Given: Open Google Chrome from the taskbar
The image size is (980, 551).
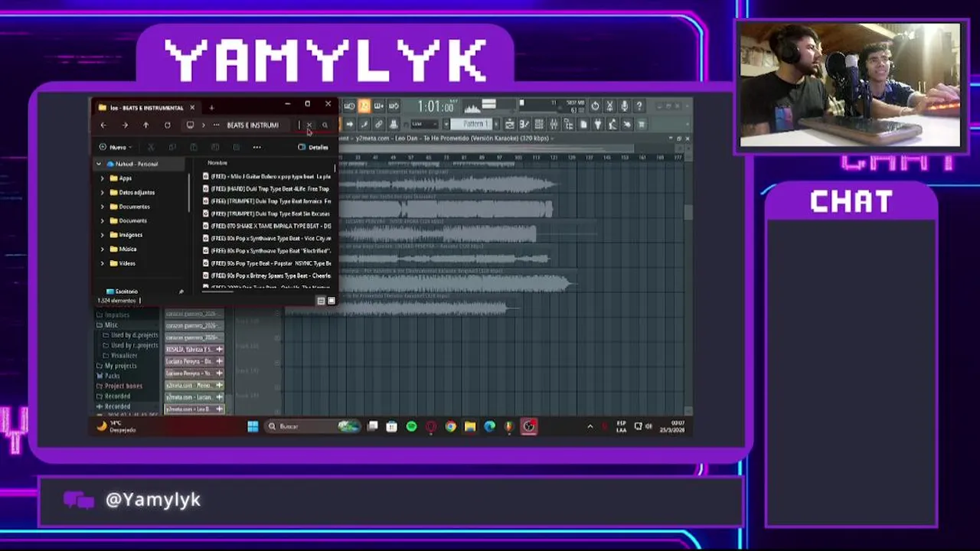Looking at the screenshot, I should 450,426.
